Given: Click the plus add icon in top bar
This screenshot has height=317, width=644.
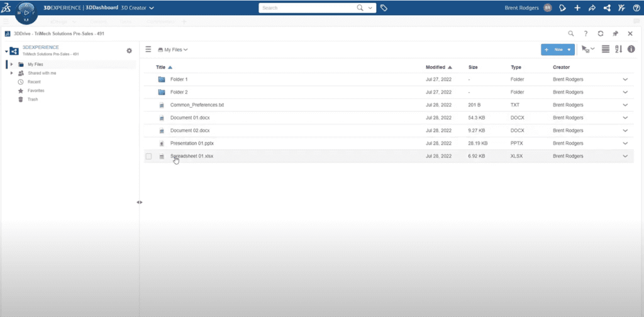Looking at the screenshot, I should coord(577,8).
